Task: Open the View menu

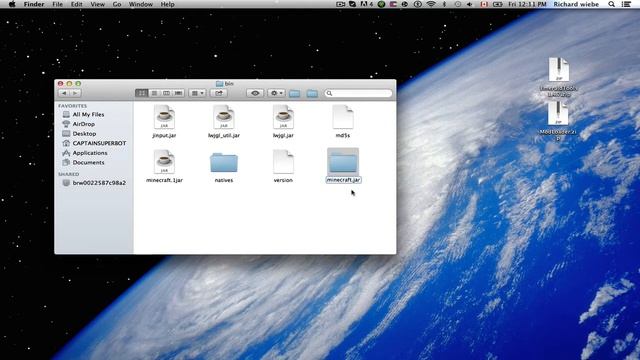Action: point(98,4)
